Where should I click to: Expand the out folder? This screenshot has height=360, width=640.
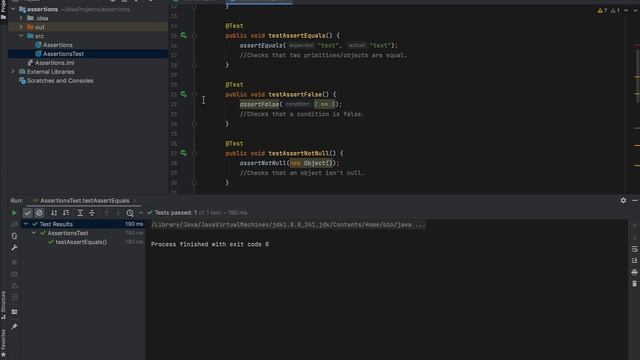(x=21, y=27)
